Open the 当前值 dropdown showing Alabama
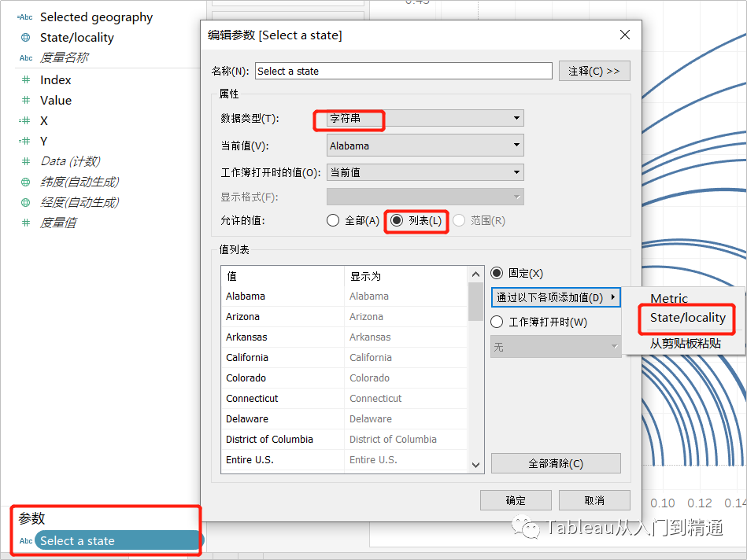 click(x=425, y=146)
